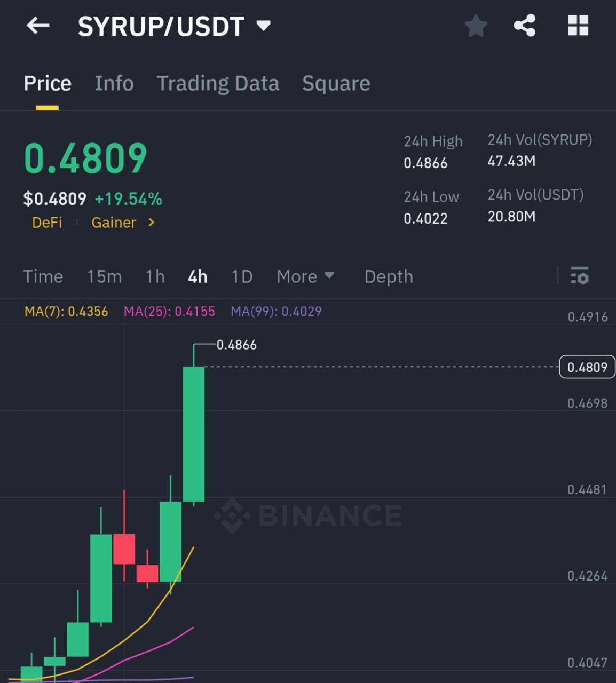The image size is (616, 683).
Task: Switch to the Info tab
Action: pos(114,83)
